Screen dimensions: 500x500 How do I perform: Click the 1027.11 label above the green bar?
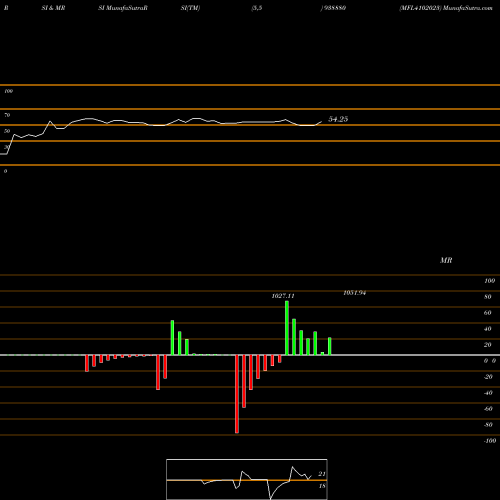(283, 296)
